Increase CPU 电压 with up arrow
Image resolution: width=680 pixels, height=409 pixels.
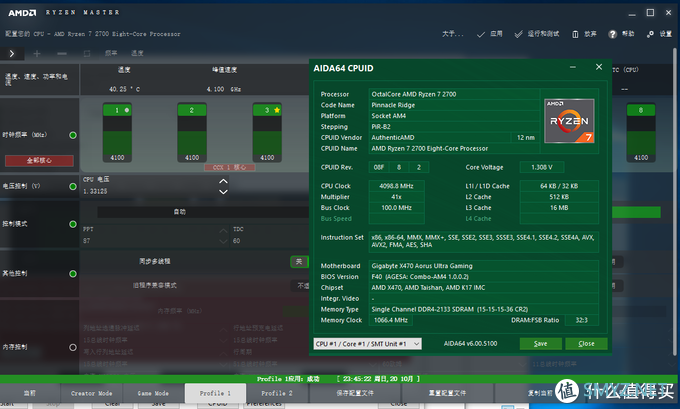click(x=223, y=181)
